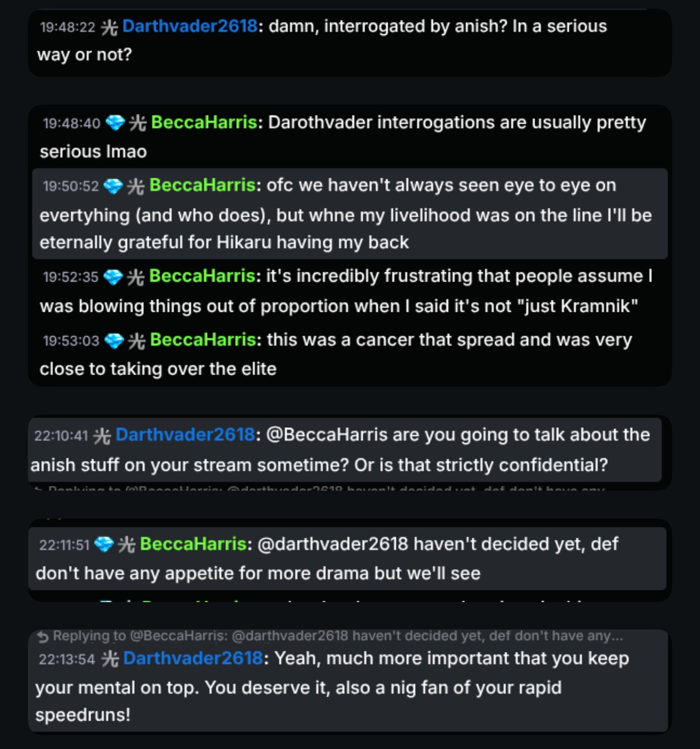Click the diamond badge on the 19:52:35 message
This screenshot has height=749, width=700.
(x=113, y=277)
